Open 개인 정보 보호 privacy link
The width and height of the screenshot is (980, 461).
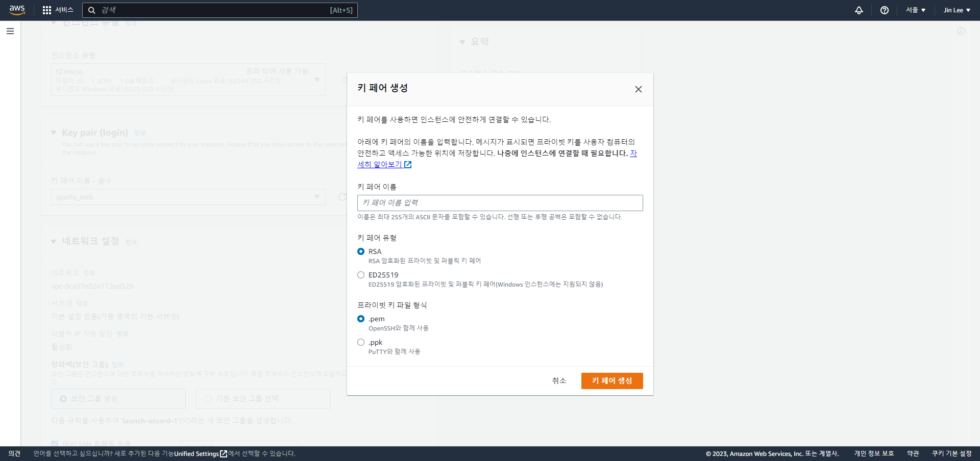coord(874,454)
